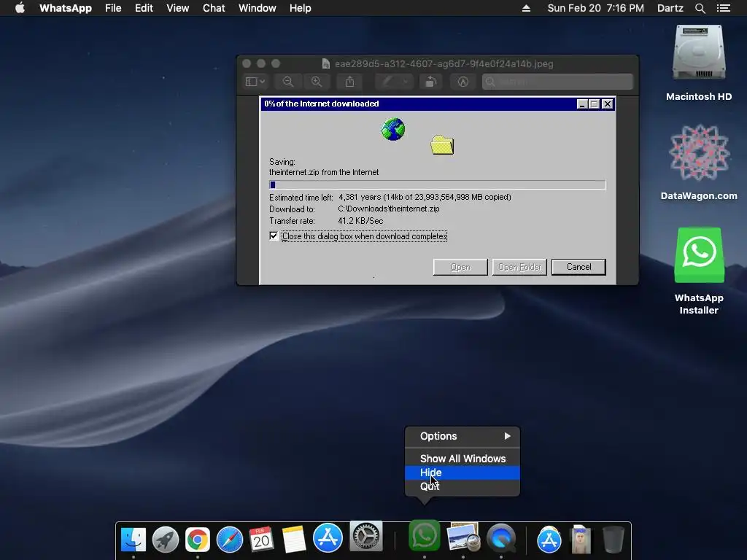This screenshot has height=560, width=747.
Task: Click the Share icon in Preview toolbar
Action: (x=349, y=82)
